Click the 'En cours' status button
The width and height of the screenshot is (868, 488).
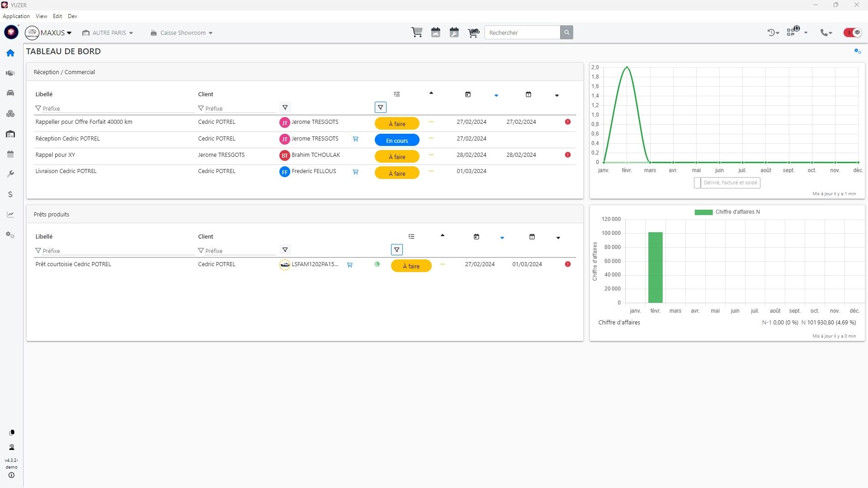pos(397,141)
